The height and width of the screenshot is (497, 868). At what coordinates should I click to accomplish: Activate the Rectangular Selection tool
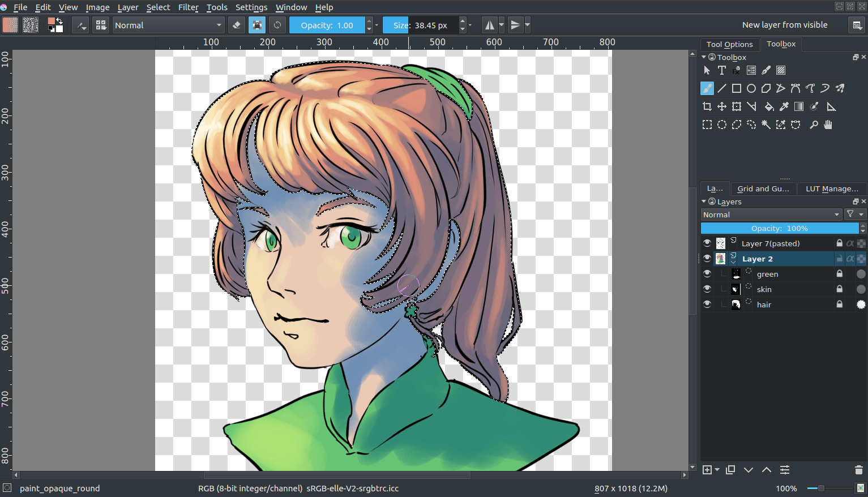tap(707, 125)
